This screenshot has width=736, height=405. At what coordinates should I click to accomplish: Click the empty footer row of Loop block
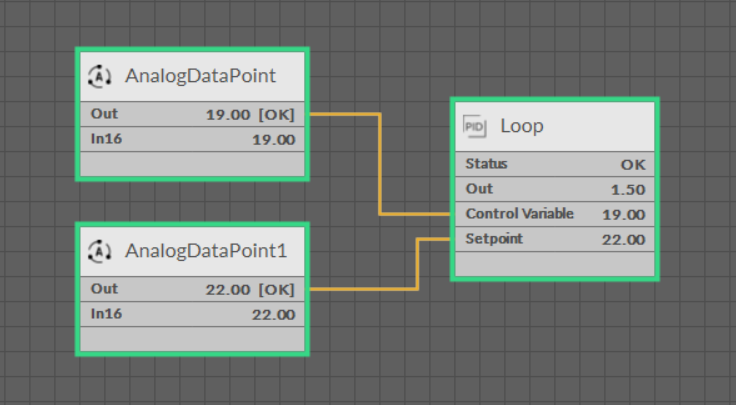pos(555,264)
